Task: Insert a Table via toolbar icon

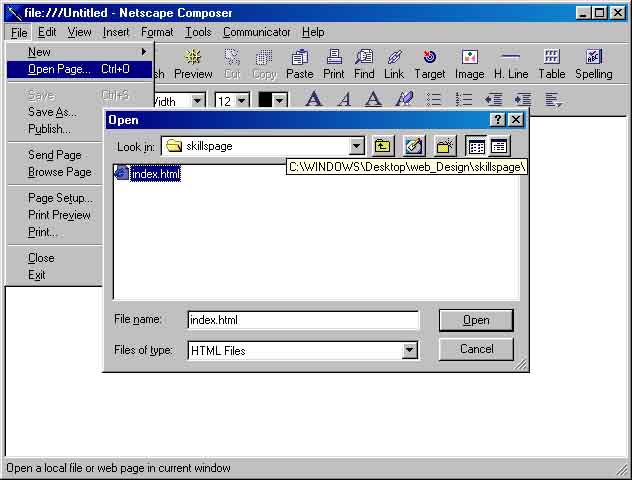Action: (x=552, y=64)
